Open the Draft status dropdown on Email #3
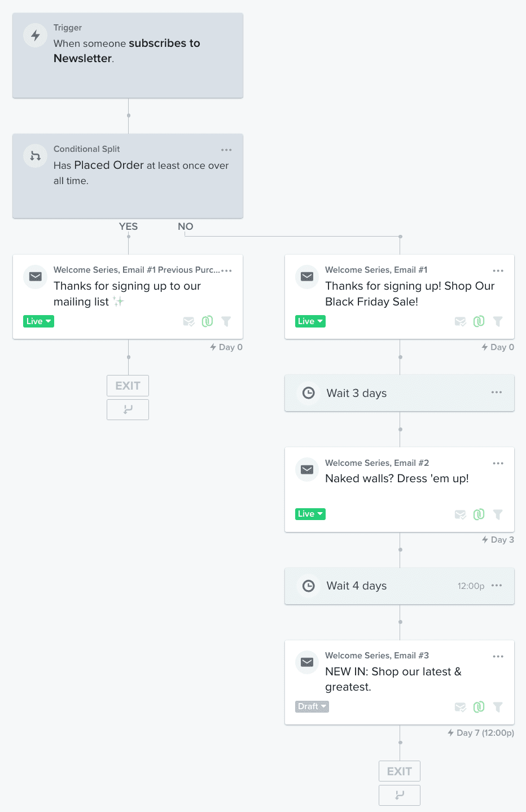The width and height of the screenshot is (526, 812). (x=312, y=706)
